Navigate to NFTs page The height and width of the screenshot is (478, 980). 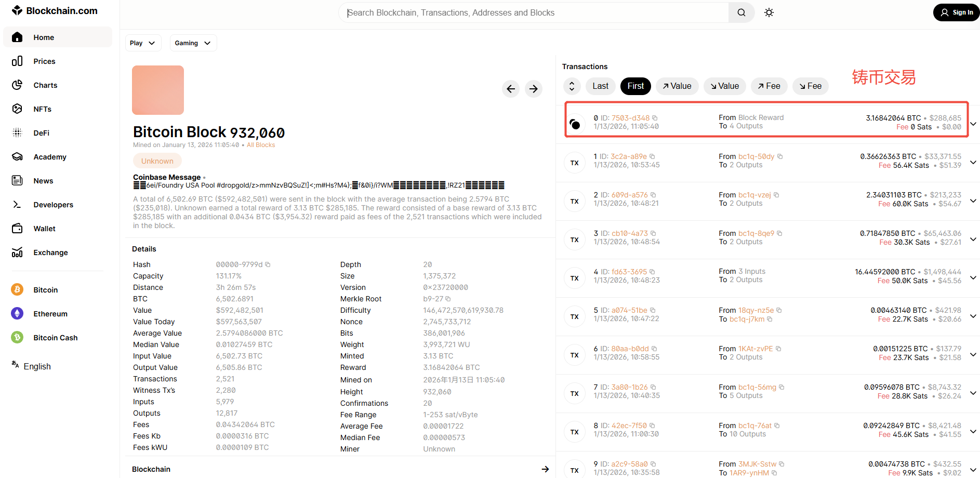coord(42,109)
